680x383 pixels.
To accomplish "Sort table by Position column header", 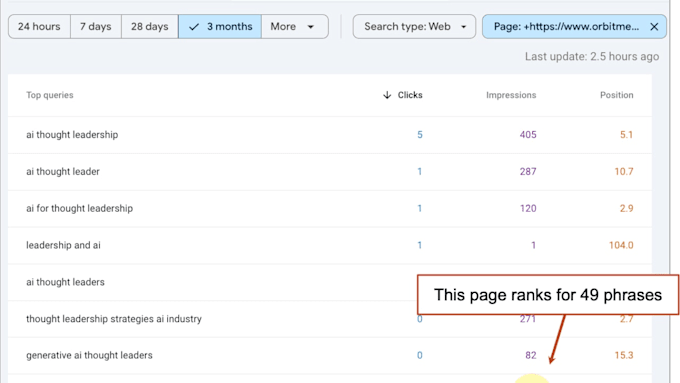I will [616, 95].
